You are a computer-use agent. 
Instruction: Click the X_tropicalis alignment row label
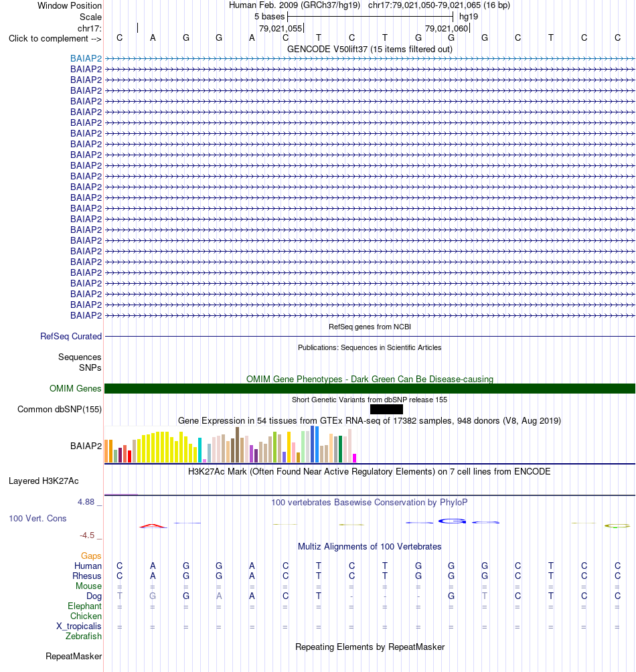coord(79,626)
